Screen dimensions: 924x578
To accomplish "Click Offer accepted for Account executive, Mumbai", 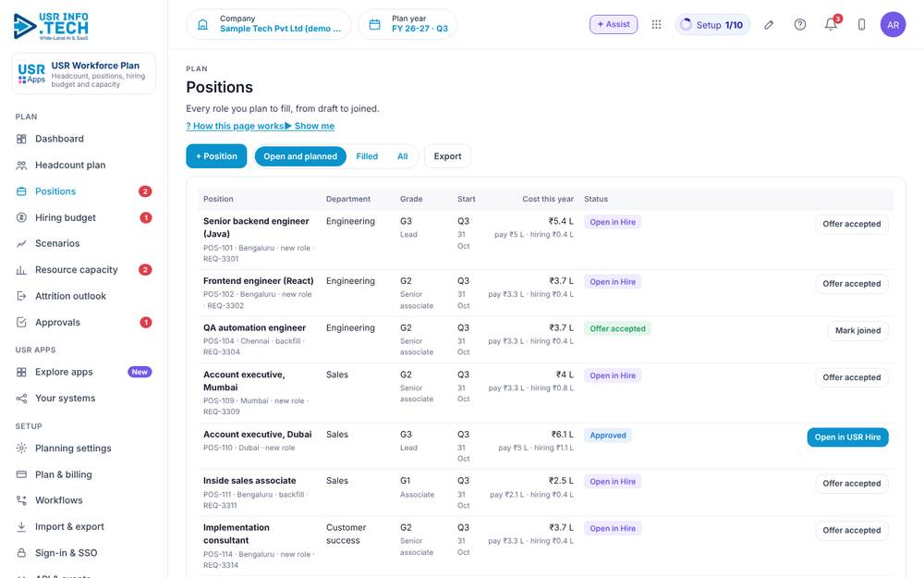I will click(x=852, y=377).
